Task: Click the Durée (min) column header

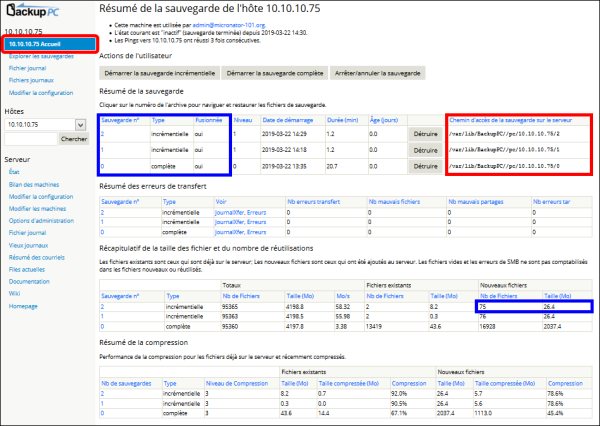Action: click(342, 120)
